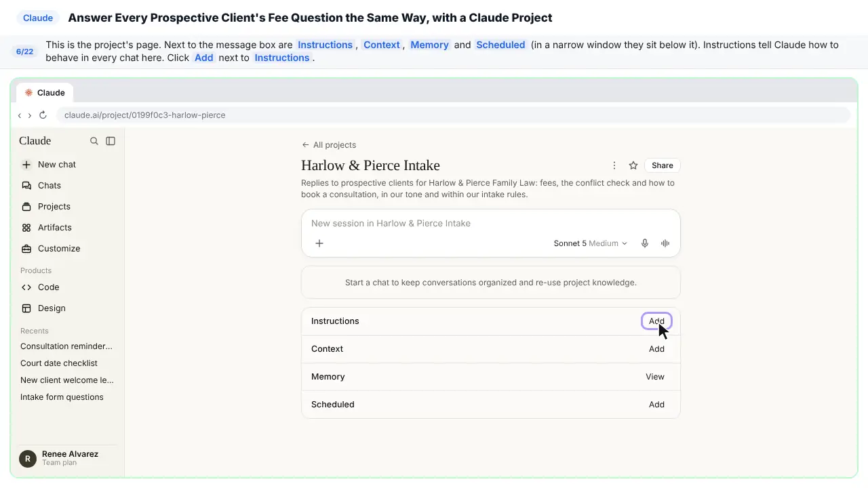The height and width of the screenshot is (488, 868).
Task: Start dictation with the microphone icon
Action: (645, 243)
